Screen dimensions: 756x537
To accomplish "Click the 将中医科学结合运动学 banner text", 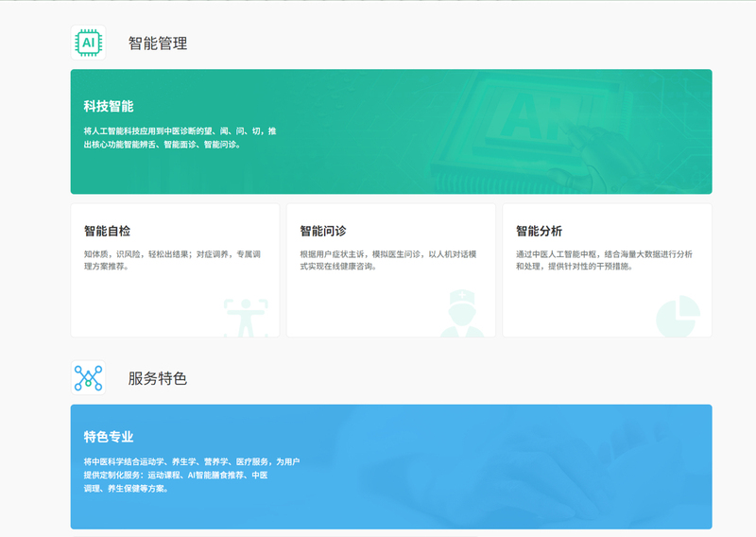I will pos(192,475).
